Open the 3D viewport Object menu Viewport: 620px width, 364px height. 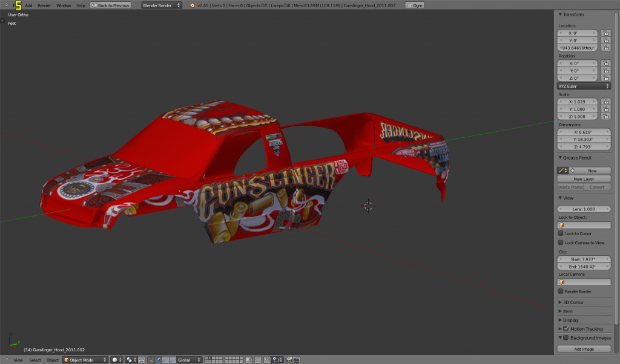click(x=53, y=360)
